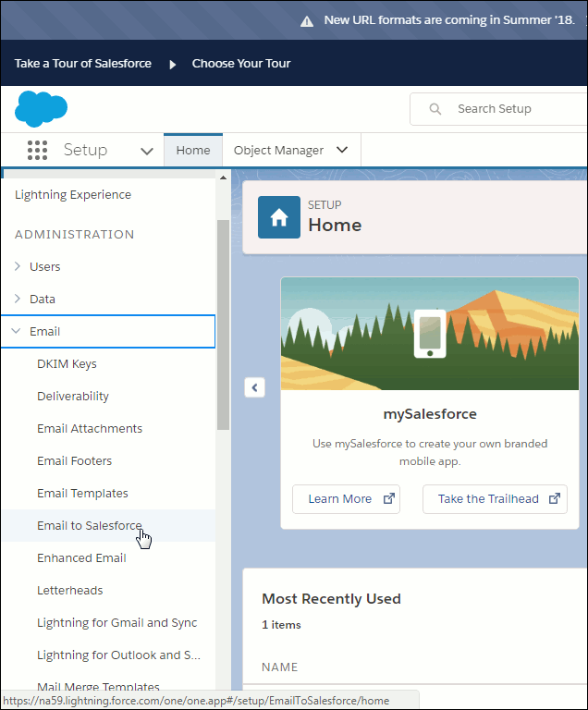Open the App Launcher dots grid
This screenshot has height=710, width=588.
pyautogui.click(x=37, y=150)
